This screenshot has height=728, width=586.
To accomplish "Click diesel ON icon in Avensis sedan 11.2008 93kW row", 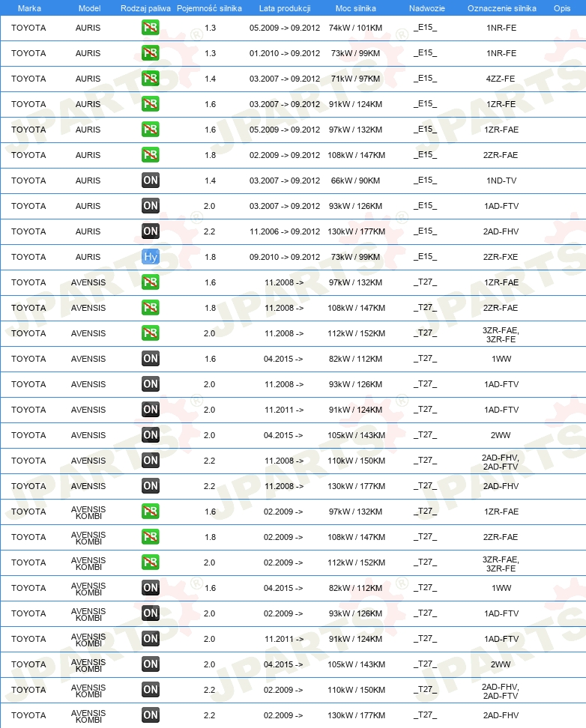I will [x=150, y=384].
